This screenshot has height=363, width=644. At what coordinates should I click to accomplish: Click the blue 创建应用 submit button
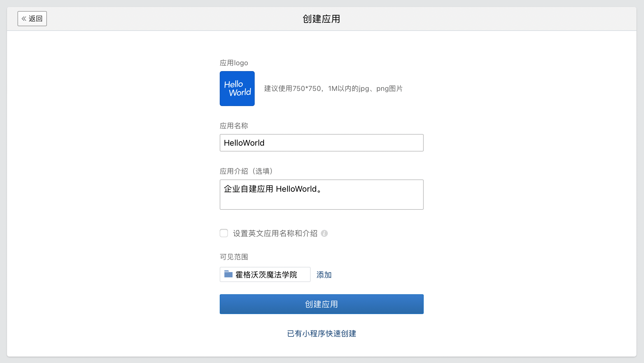coord(321,304)
